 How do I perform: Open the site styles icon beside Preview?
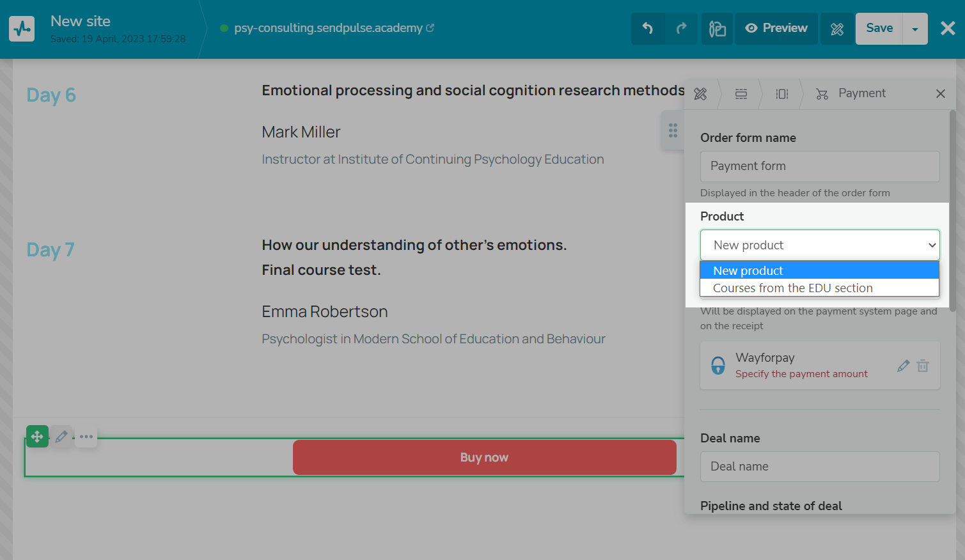(718, 29)
